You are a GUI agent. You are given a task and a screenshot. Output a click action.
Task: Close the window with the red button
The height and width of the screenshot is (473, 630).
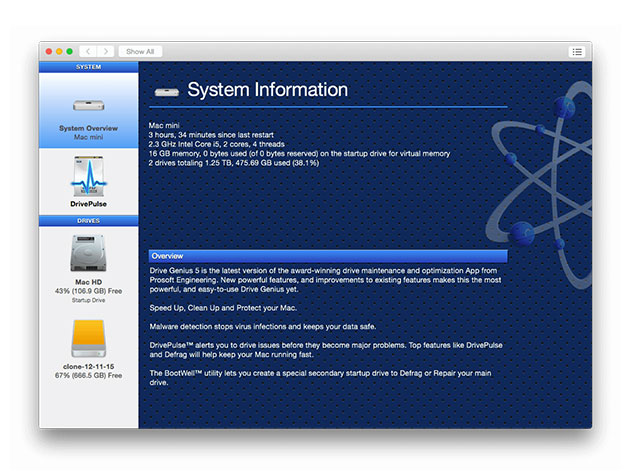point(49,51)
